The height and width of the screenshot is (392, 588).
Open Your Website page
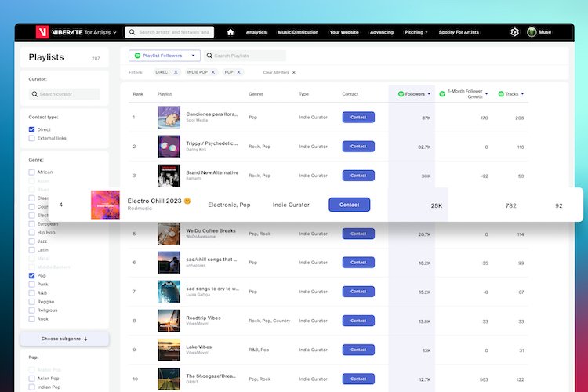coord(344,32)
